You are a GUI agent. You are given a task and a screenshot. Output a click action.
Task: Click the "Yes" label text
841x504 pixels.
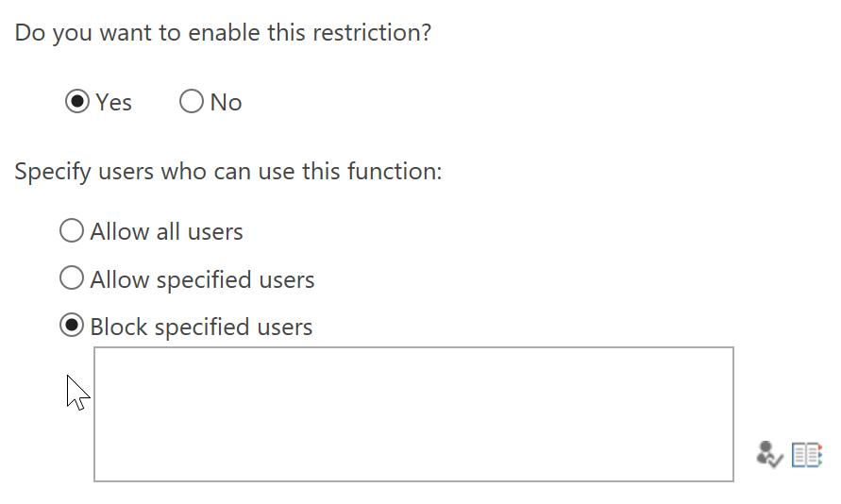(x=113, y=103)
